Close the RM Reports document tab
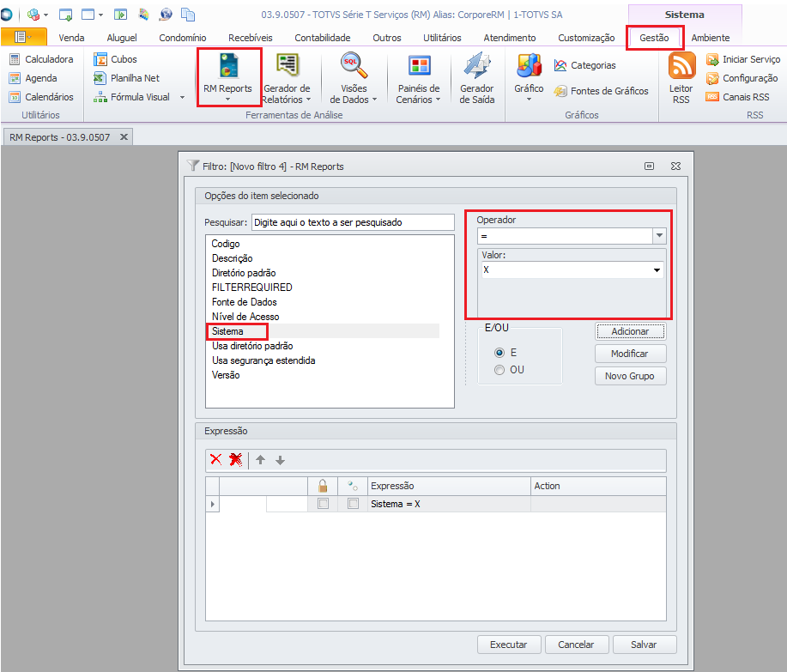The width and height of the screenshot is (787, 672). coord(124,136)
